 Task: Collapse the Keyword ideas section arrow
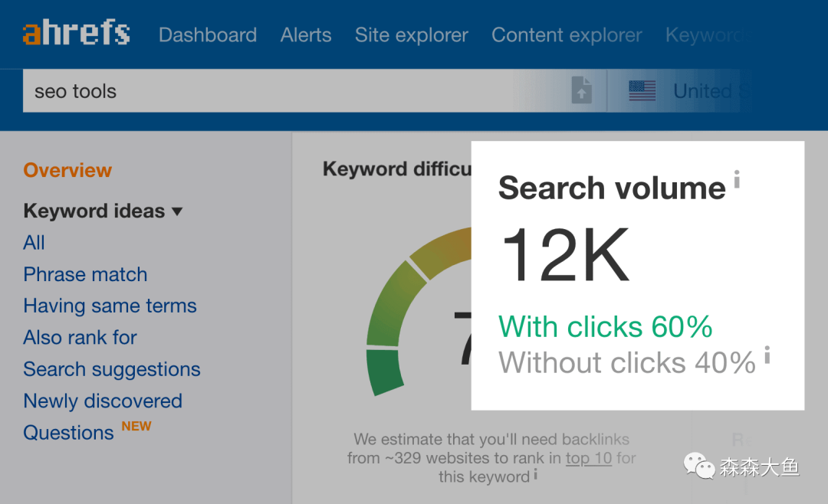[x=177, y=211]
